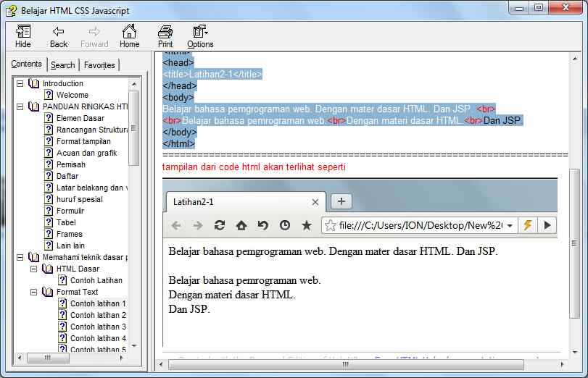Select the Introduction book icon

34,83
